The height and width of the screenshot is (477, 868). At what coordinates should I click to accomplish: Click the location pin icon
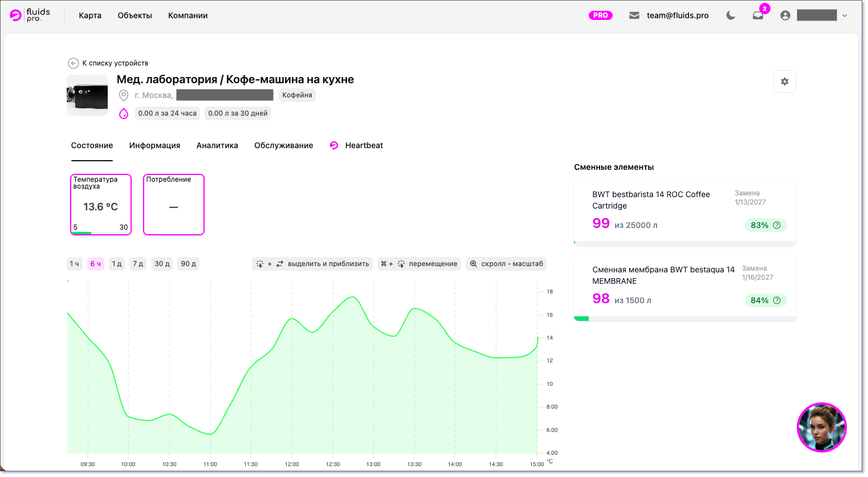click(124, 95)
